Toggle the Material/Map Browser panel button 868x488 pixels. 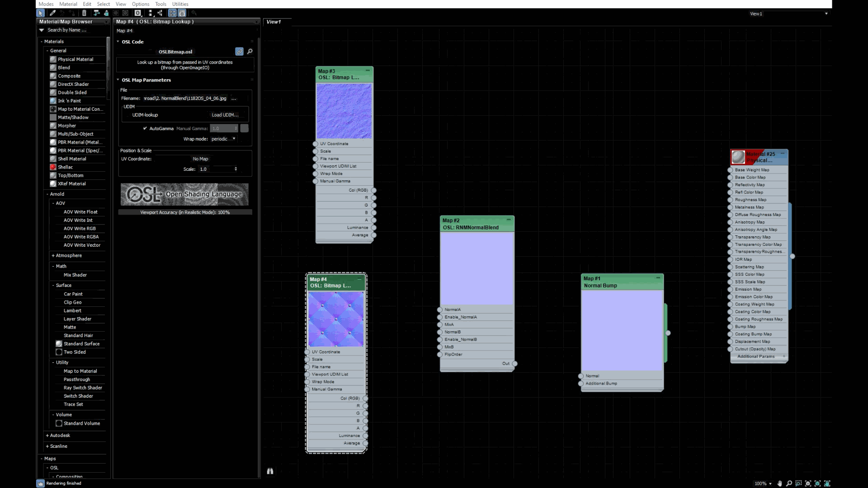tap(172, 13)
